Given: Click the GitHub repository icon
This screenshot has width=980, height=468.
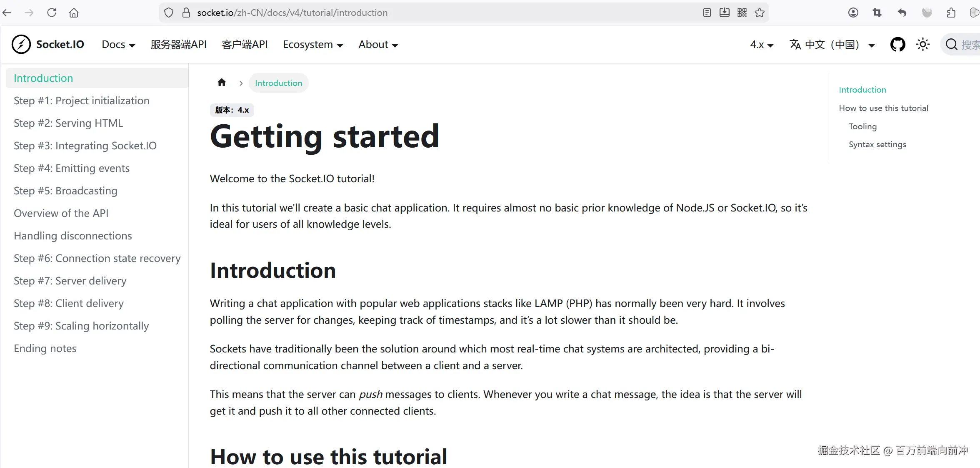Looking at the screenshot, I should (897, 44).
